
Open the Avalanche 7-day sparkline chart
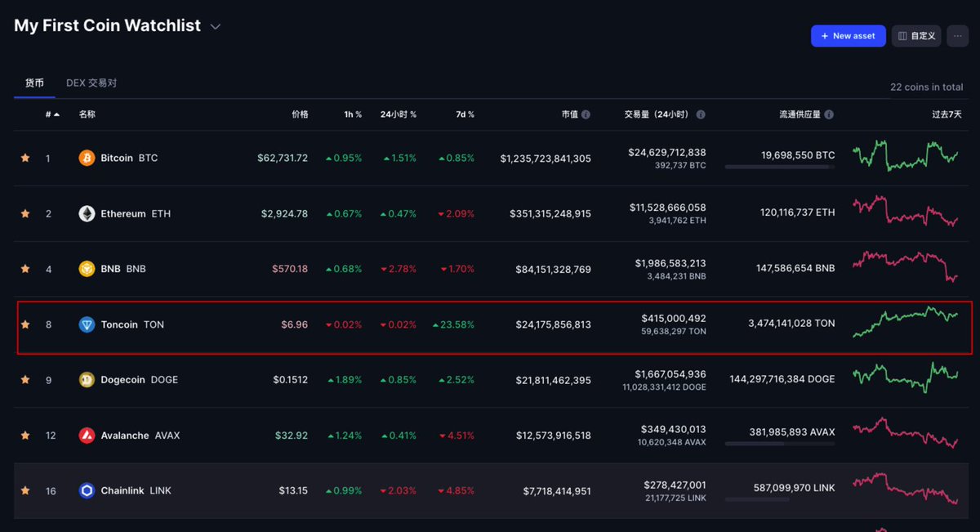pyautogui.click(x=906, y=433)
